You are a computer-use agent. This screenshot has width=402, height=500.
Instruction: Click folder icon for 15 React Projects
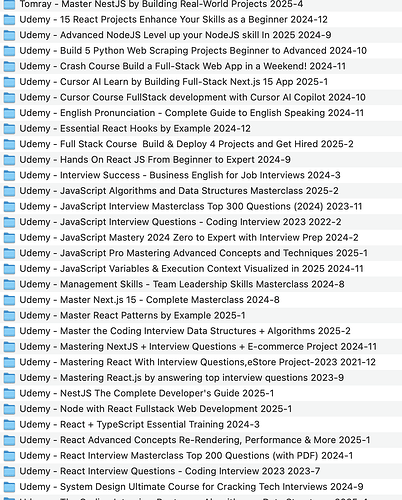(x=9, y=20)
